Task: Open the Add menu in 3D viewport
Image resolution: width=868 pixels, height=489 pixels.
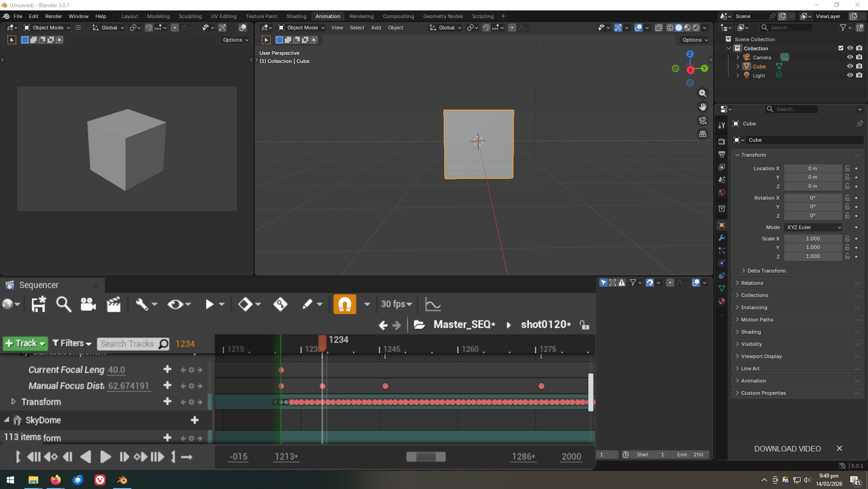Action: (x=376, y=28)
